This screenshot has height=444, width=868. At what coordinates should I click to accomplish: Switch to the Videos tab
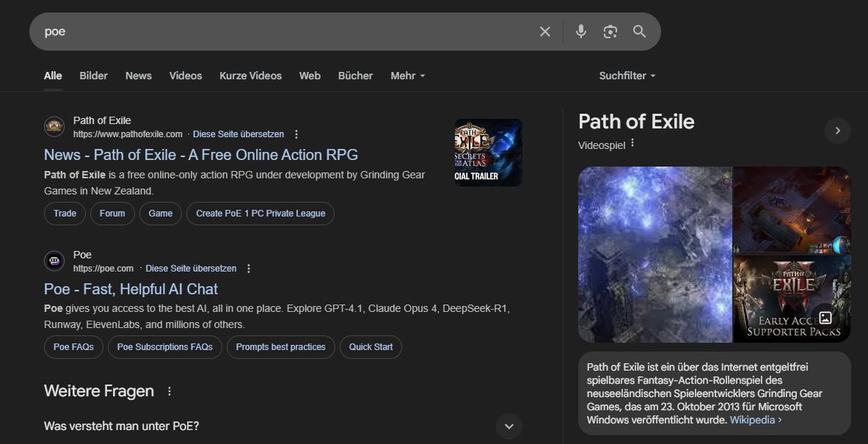[x=186, y=76]
